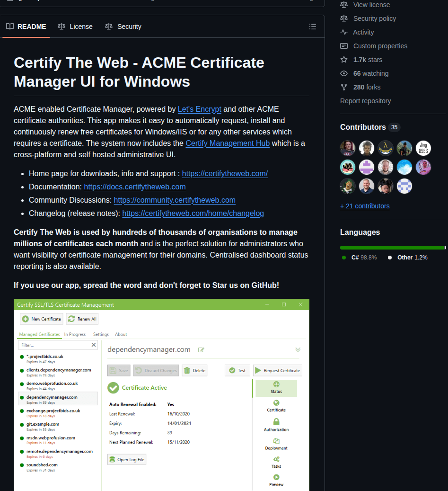Viewport: 448px width, 491px height.
Task: Open the View license link
Action: point(371,5)
